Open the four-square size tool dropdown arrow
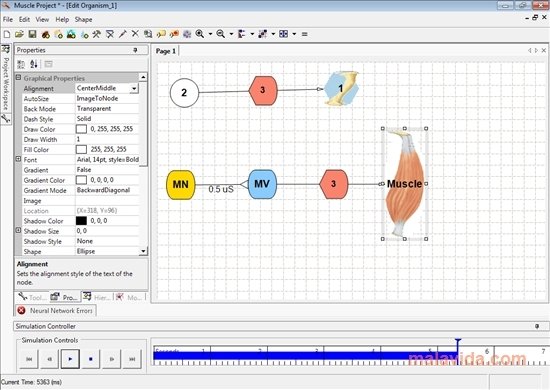Image resolution: width=550 pixels, height=390 pixels. pos(294,34)
